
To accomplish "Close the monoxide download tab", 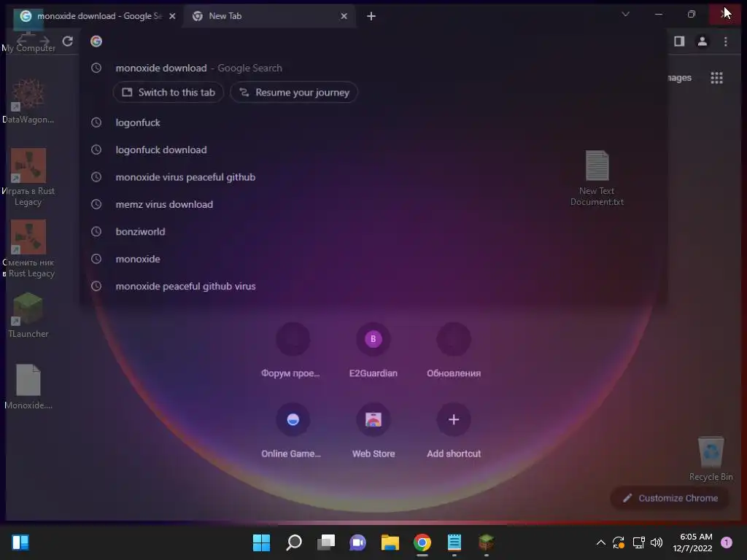I will click(x=172, y=16).
